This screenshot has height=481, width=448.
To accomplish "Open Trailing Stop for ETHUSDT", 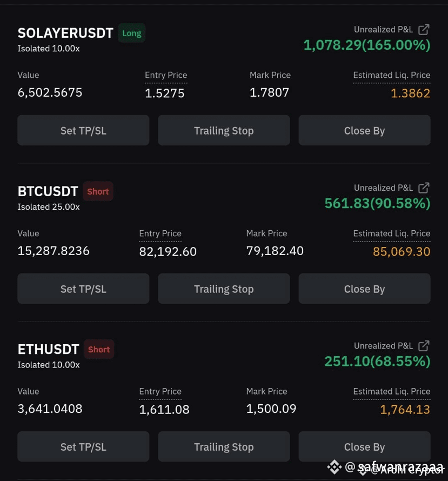I will tap(224, 446).
